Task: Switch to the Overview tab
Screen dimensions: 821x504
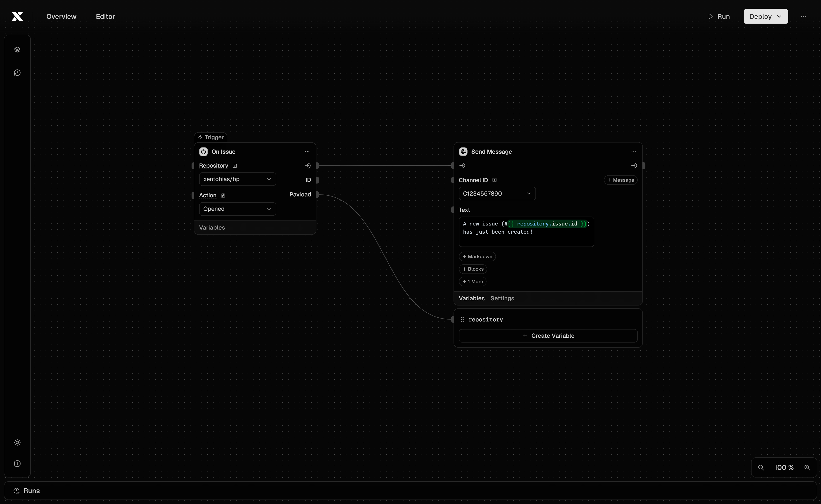Action: pyautogui.click(x=61, y=16)
